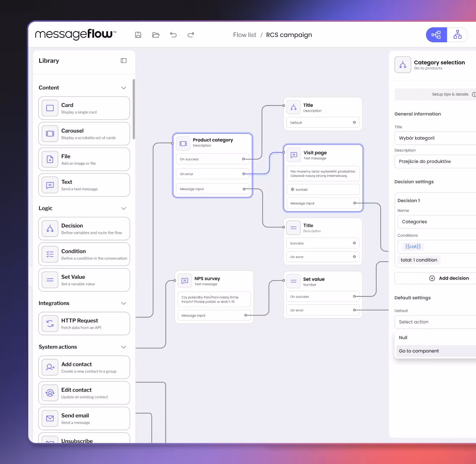This screenshot has height=464, width=476.
Task: Click the Collapse Library panel icon
Action: [x=124, y=61]
